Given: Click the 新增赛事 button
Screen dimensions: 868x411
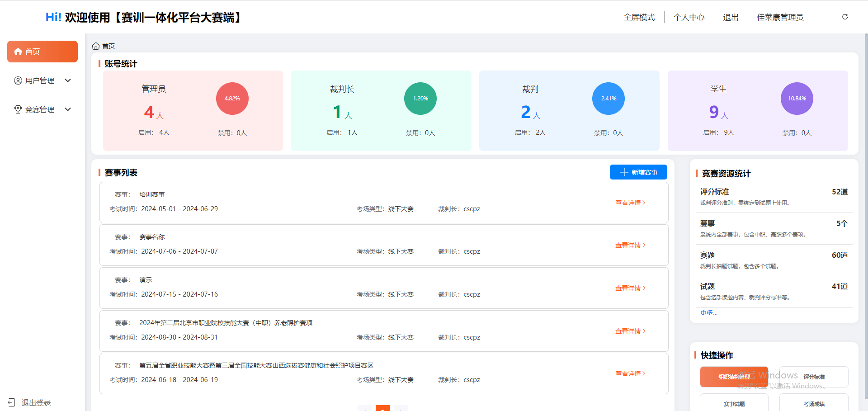Looking at the screenshot, I should pos(638,172).
